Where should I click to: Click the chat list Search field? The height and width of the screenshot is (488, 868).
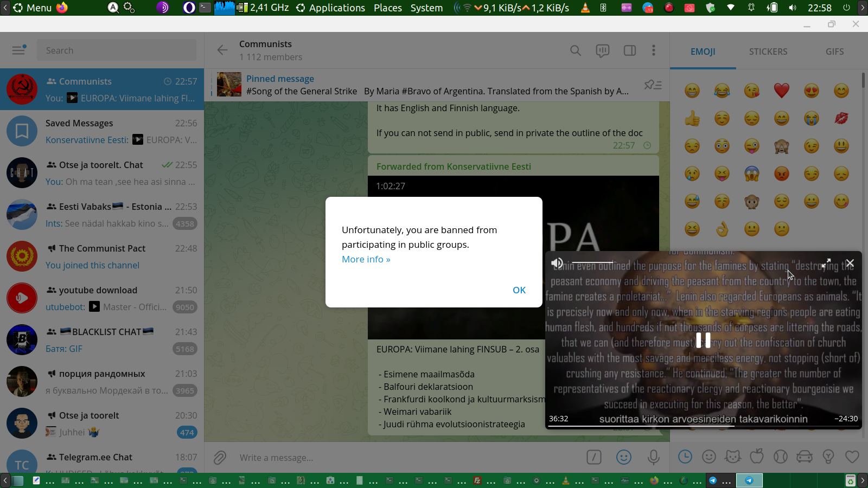click(x=117, y=50)
